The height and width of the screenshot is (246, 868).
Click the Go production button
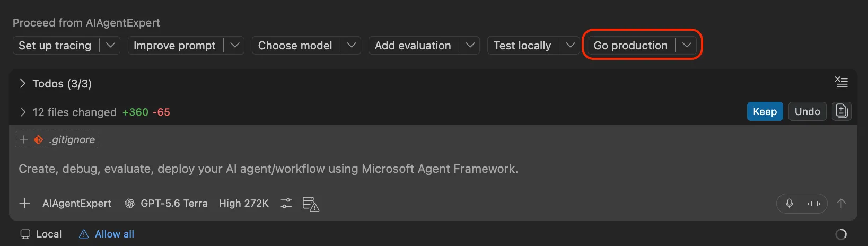(x=630, y=46)
